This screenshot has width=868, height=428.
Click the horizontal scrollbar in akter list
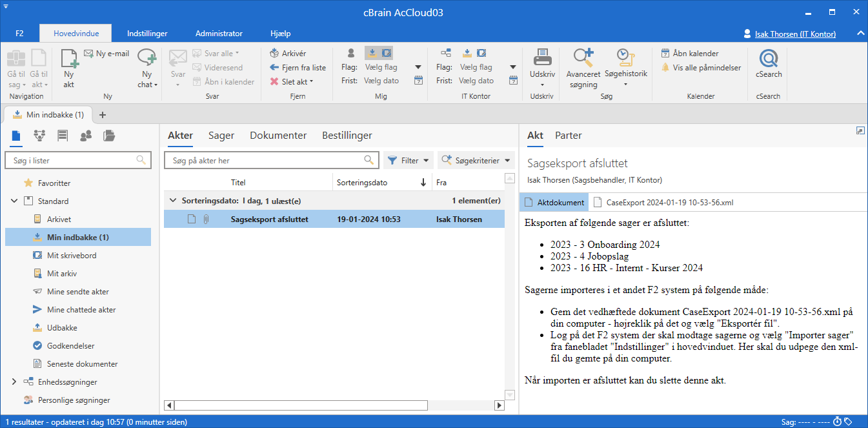[301, 405]
